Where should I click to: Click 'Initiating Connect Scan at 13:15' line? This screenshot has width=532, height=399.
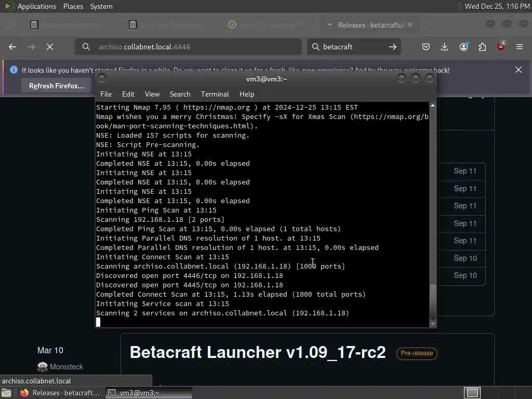(x=163, y=257)
